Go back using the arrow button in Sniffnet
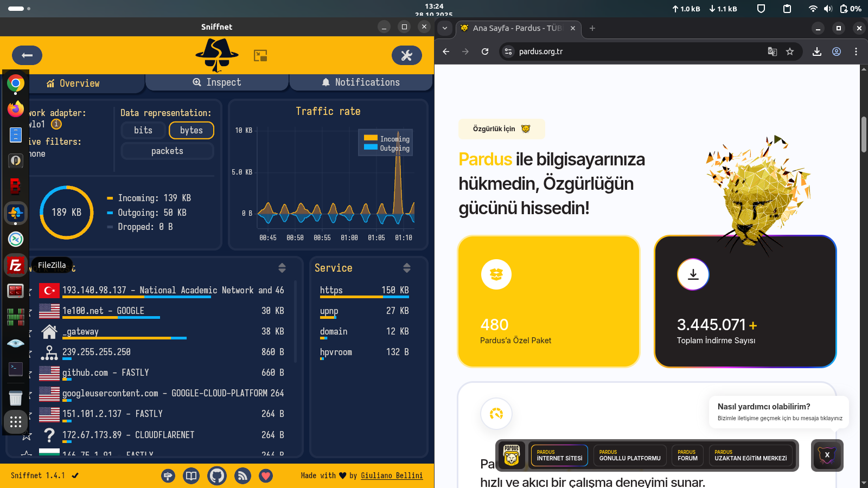 (x=27, y=55)
